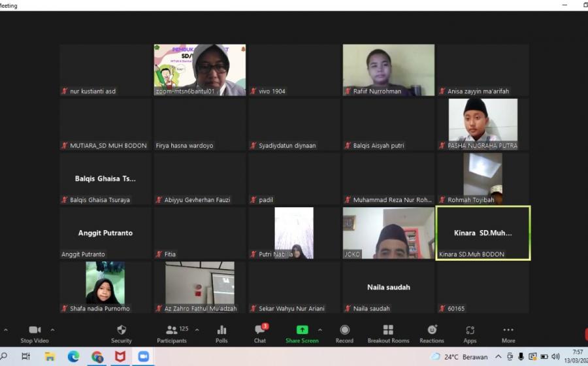Expand the arrow next to Participants
This screenshot has height=366, width=588.
pos(197,330)
